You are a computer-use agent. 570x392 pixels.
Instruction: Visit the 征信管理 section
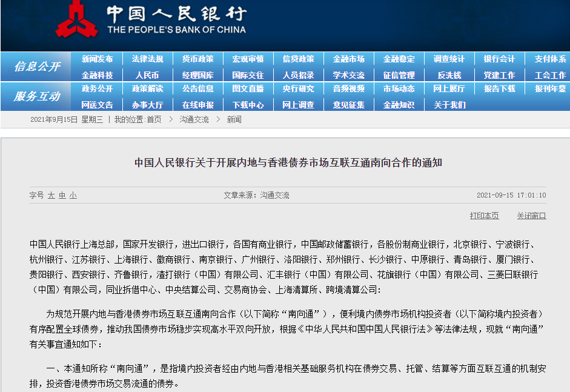(398, 74)
